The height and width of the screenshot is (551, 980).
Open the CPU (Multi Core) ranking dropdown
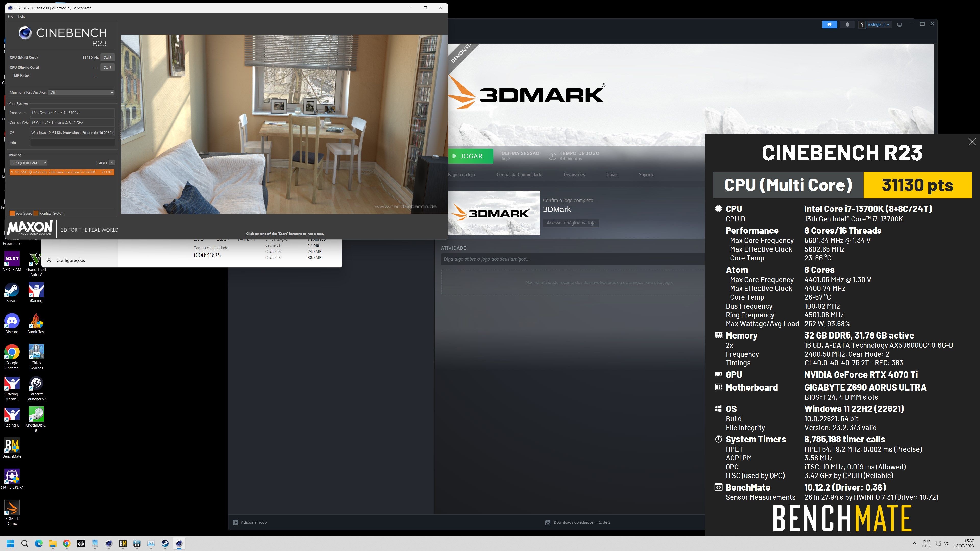[x=29, y=163]
